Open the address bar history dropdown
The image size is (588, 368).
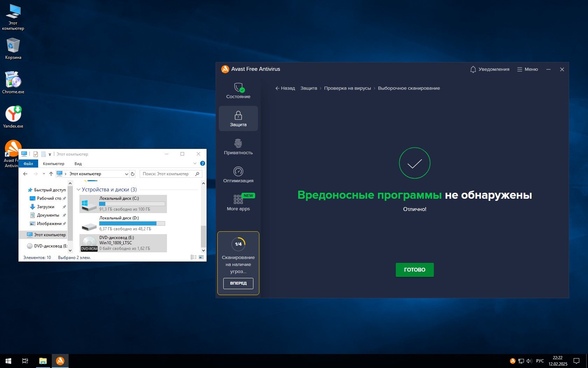(126, 174)
